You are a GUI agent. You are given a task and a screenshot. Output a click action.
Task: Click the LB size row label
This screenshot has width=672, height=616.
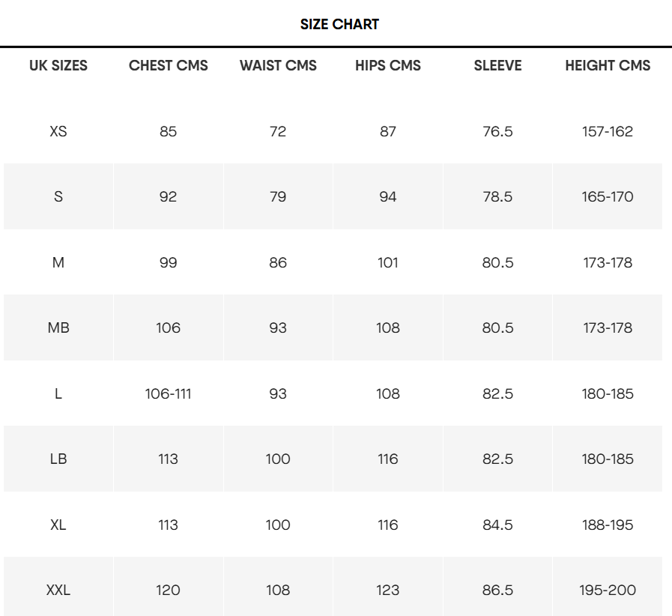(58, 459)
